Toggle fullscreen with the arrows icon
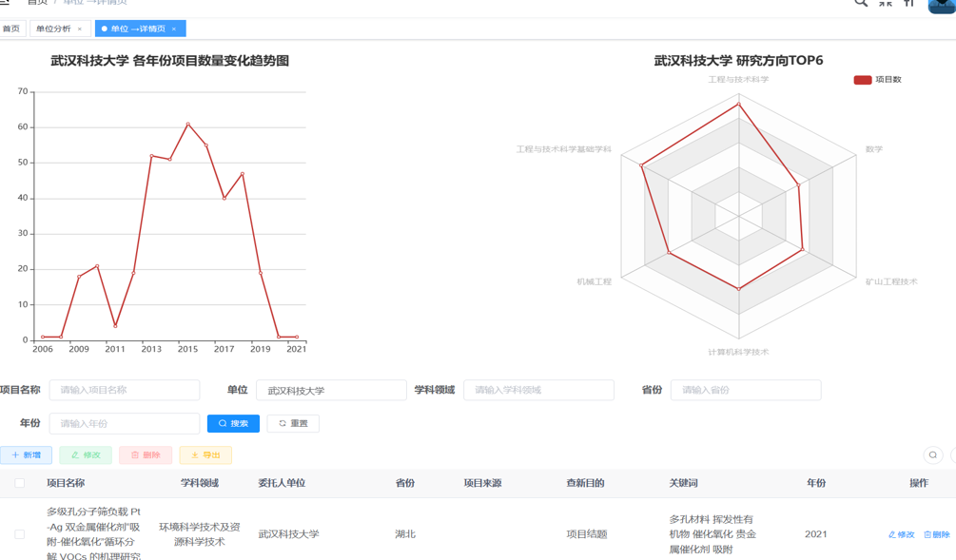 coord(886,3)
